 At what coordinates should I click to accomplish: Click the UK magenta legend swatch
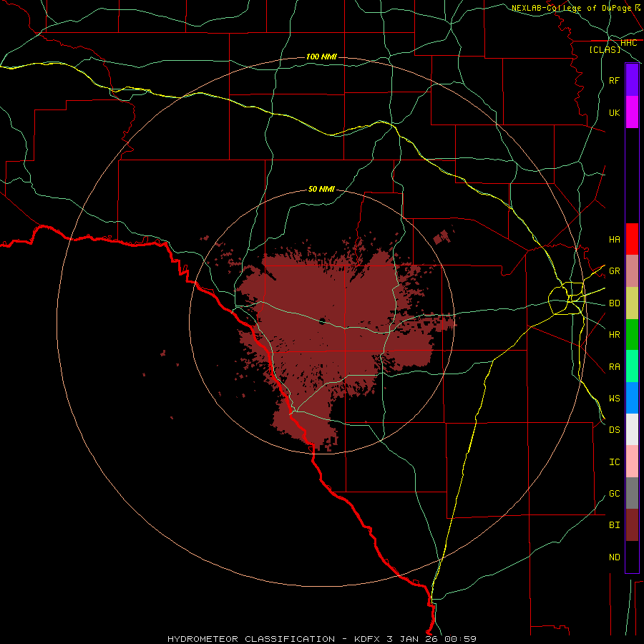point(632,112)
